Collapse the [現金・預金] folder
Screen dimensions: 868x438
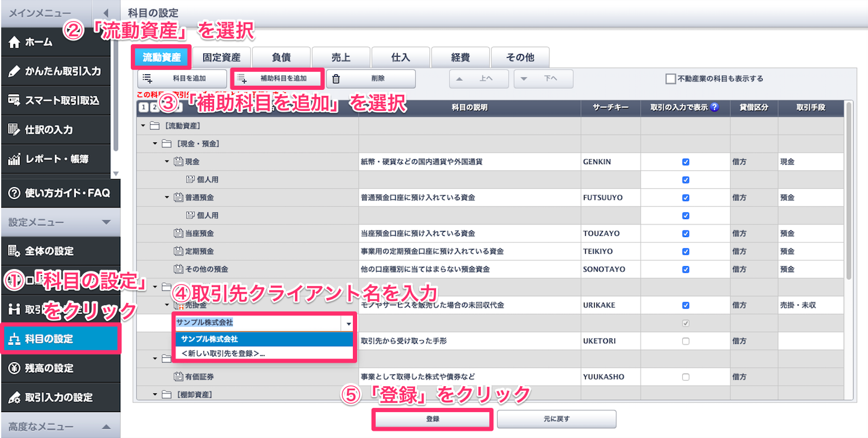(x=154, y=144)
